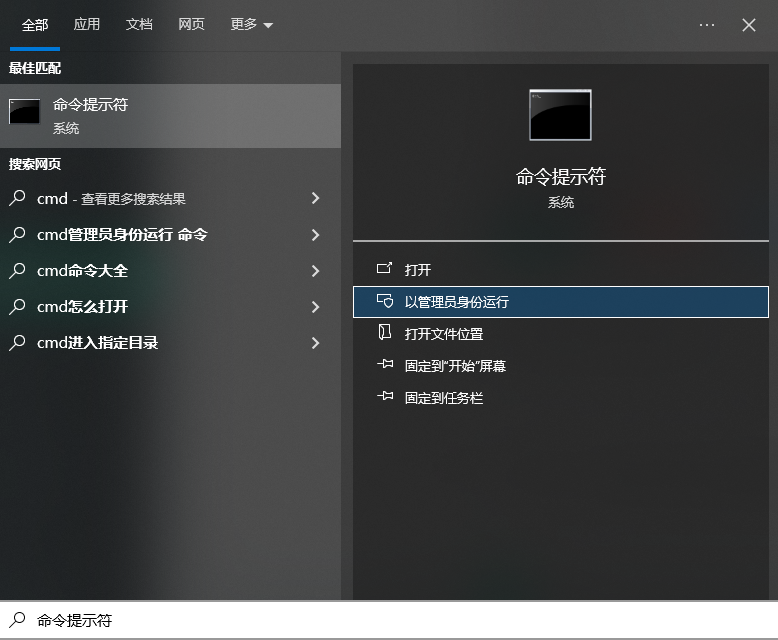Open web suggestion cmd管理员身份运行 命令
Screen dimensions: 778x640
tap(170, 235)
